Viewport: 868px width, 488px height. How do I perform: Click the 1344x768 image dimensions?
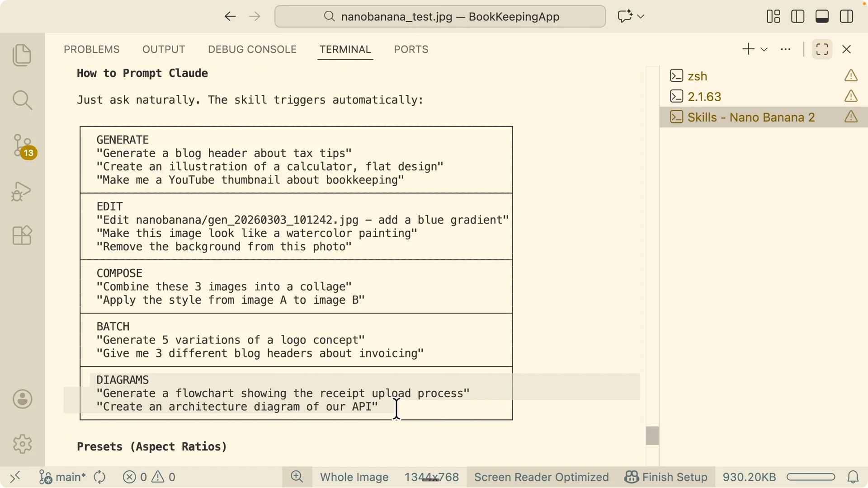point(431,477)
